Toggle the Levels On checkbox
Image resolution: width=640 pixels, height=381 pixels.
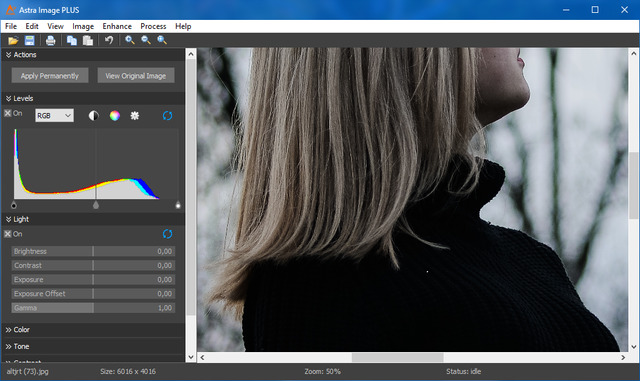pyautogui.click(x=8, y=113)
